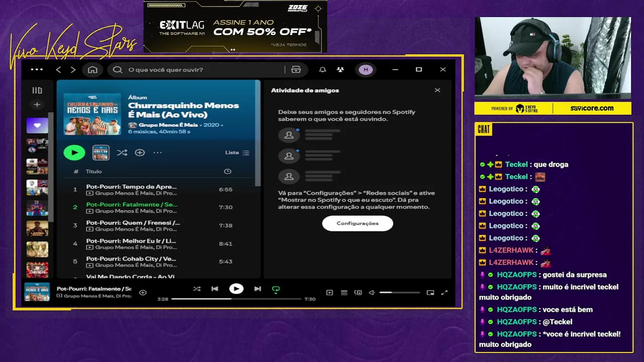Open now-playing cover art in bottom bar
Screen dimensions: 644x362
point(37,292)
